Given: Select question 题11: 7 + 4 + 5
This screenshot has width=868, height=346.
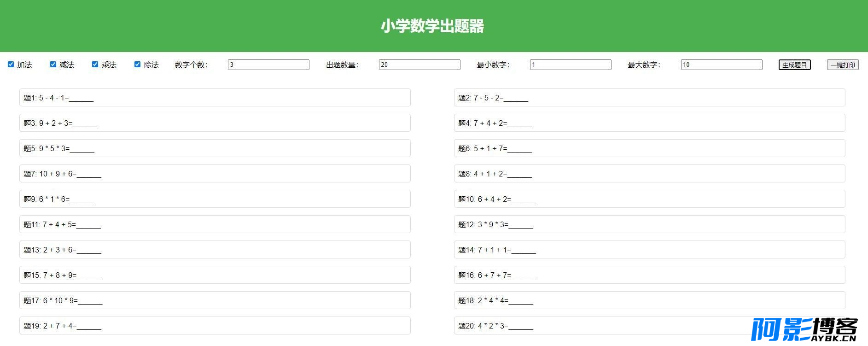Looking at the screenshot, I should tap(215, 224).
